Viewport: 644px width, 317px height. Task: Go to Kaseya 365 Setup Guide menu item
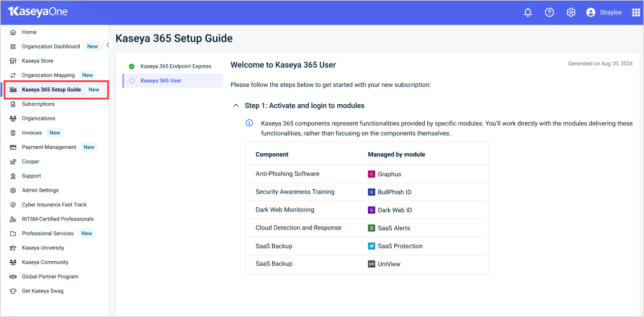pyautogui.click(x=56, y=89)
